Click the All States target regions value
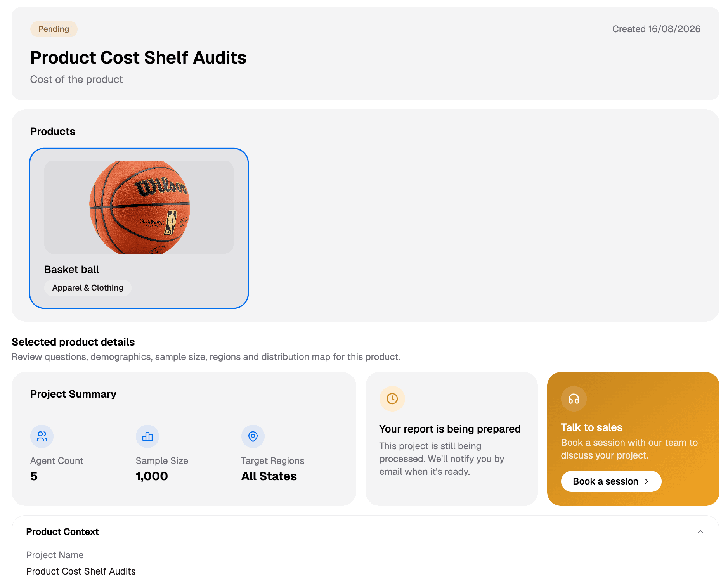 click(x=269, y=476)
